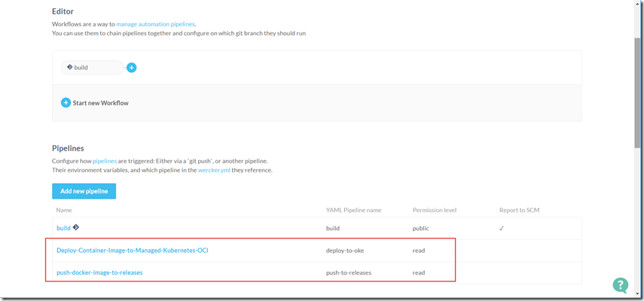Viewport: 644px width, 301px height.
Task: Click the git icon next to build pipeline link
Action: tap(76, 227)
